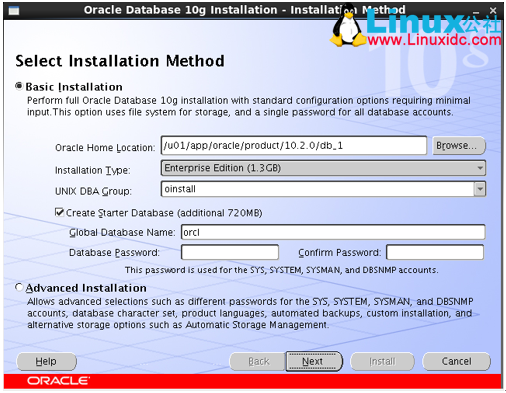
Task: Click the disabled Install button
Action: (382, 361)
